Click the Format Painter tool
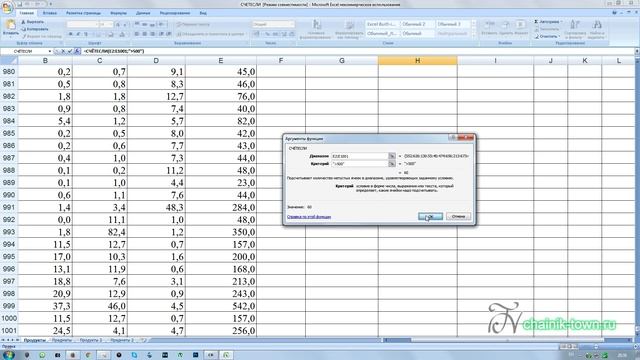The height and width of the screenshot is (360, 640). click(x=41, y=36)
